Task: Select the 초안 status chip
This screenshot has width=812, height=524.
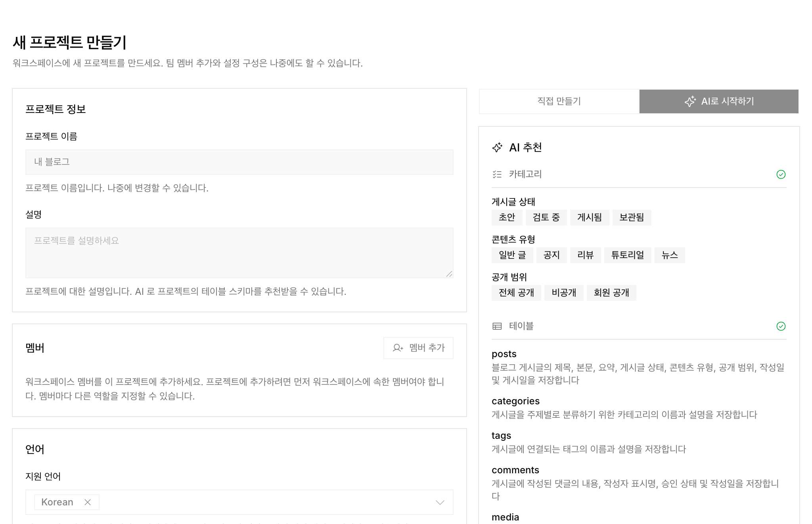Action: tap(507, 218)
